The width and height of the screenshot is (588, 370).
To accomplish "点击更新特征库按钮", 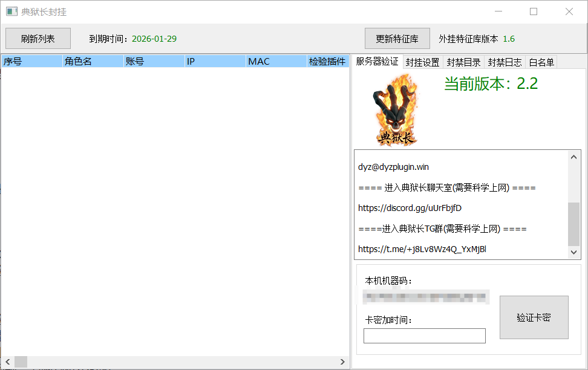I will (x=397, y=38).
